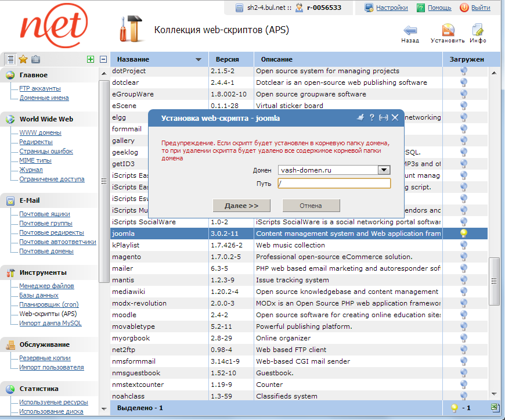Toggle the yellow lightbulb next to joomla
Screen dimensions: 505x420
pyautogui.click(x=464, y=233)
